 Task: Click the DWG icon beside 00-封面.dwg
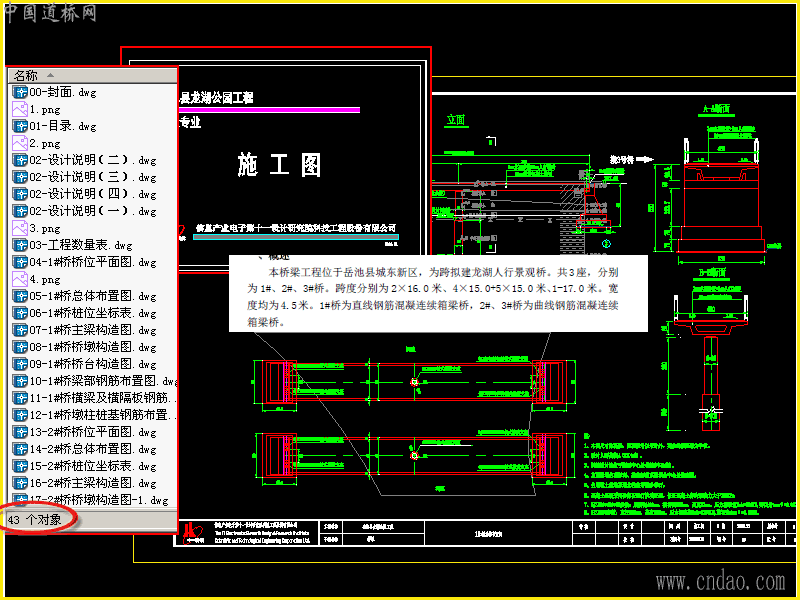(20, 92)
